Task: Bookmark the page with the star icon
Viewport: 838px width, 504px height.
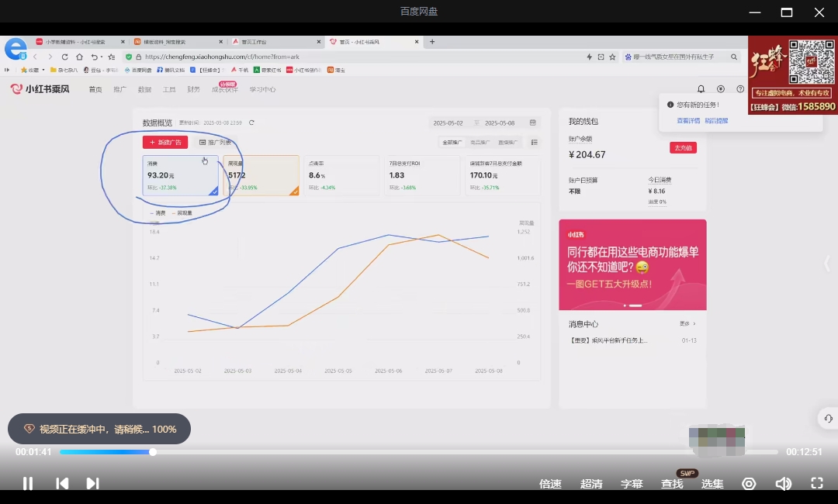Action: (x=612, y=57)
